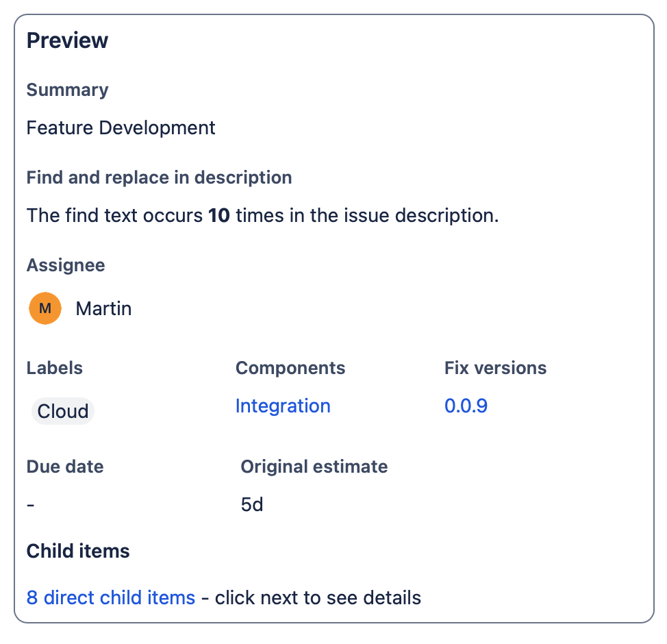Click the Summary field label
667x644 pixels.
[x=67, y=90]
